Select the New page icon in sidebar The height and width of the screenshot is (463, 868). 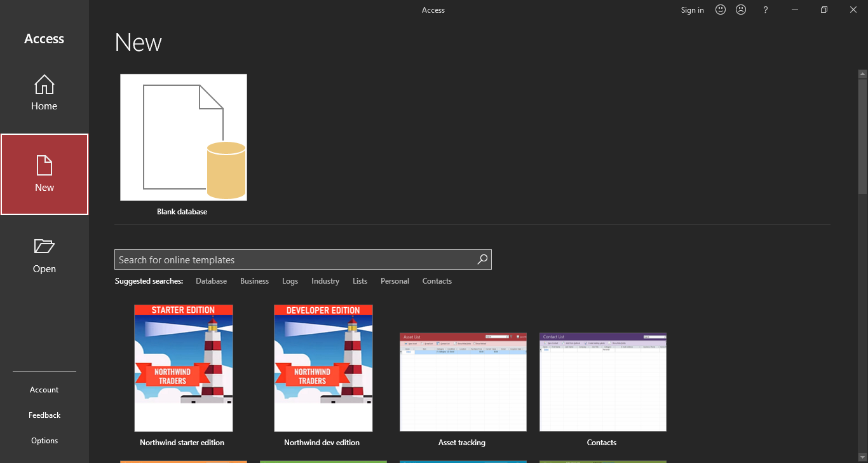[44, 165]
